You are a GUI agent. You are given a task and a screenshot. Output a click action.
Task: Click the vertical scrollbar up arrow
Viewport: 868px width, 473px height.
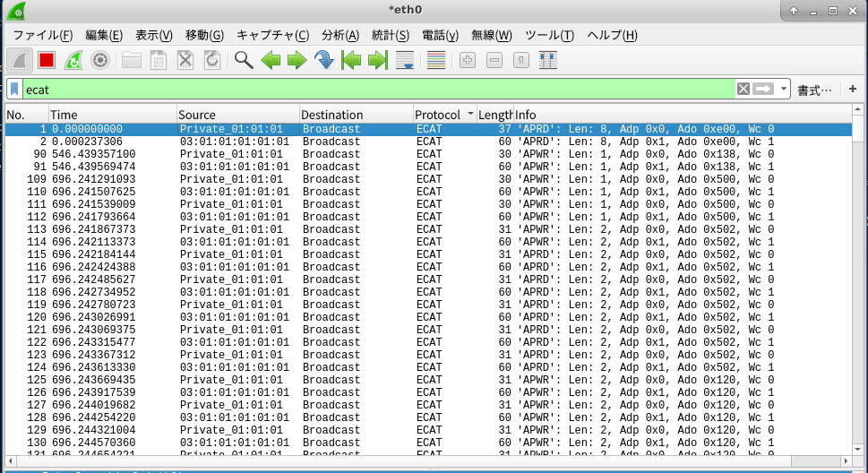pyautogui.click(x=857, y=109)
